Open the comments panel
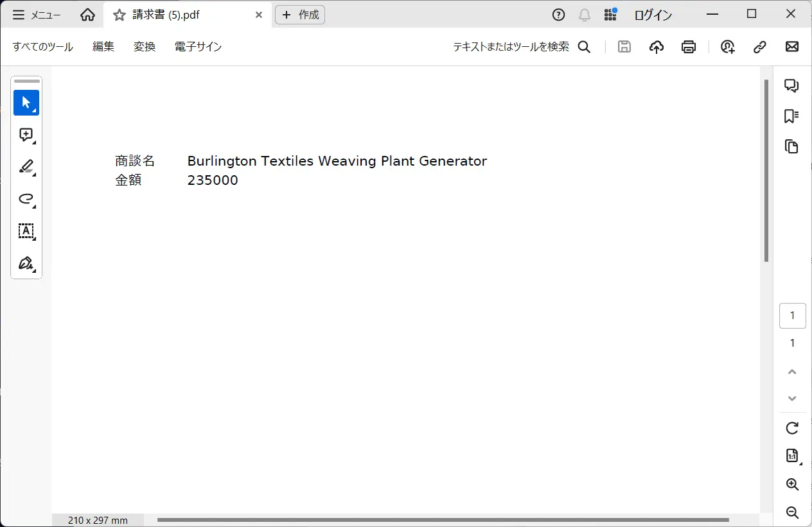Screen dimensions: 812x527 coord(791,86)
